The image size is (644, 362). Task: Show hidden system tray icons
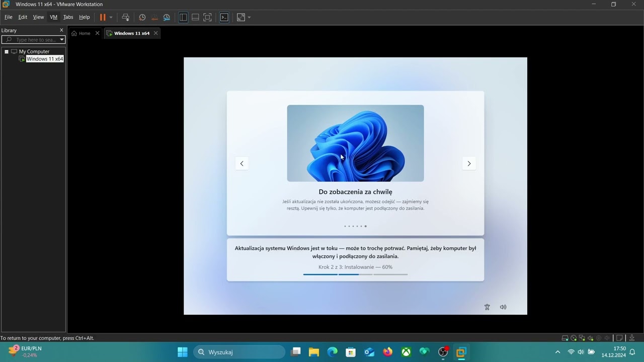tap(557, 352)
